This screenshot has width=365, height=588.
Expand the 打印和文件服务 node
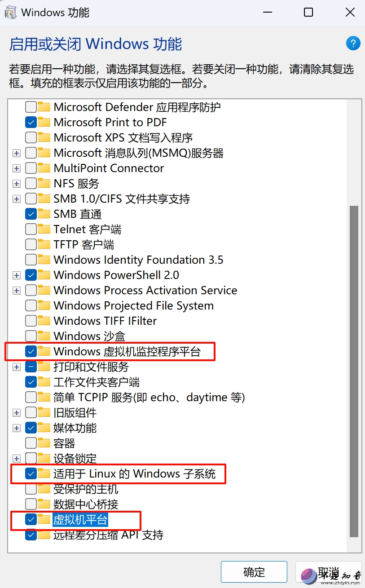17,367
